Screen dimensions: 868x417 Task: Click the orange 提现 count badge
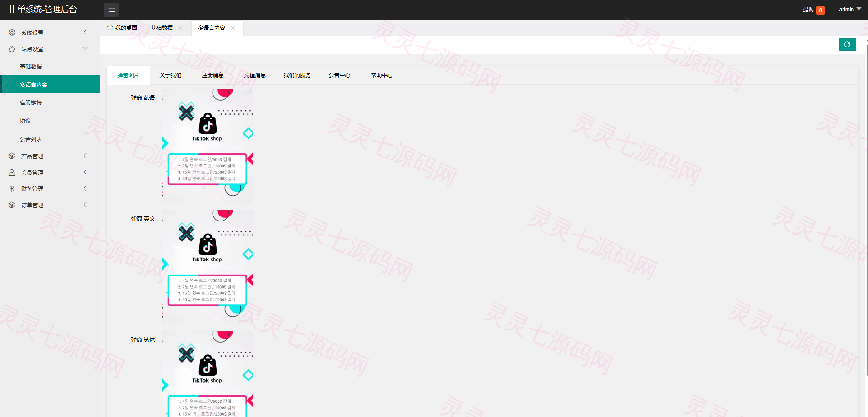click(x=820, y=10)
